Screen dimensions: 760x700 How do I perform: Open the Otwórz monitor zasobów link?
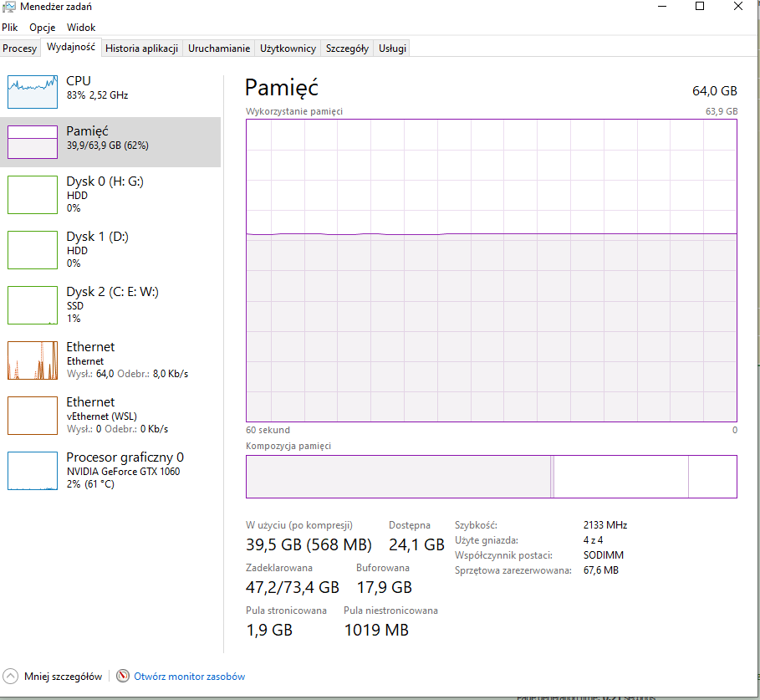click(190, 677)
